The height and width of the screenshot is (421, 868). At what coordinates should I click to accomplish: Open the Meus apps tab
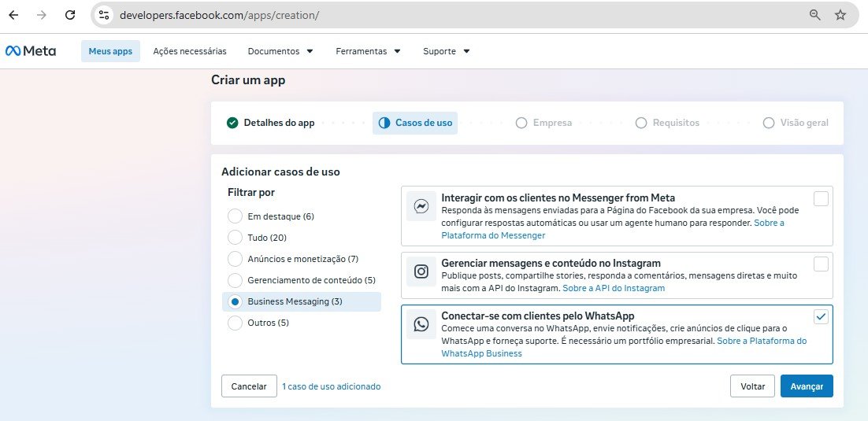click(x=111, y=51)
